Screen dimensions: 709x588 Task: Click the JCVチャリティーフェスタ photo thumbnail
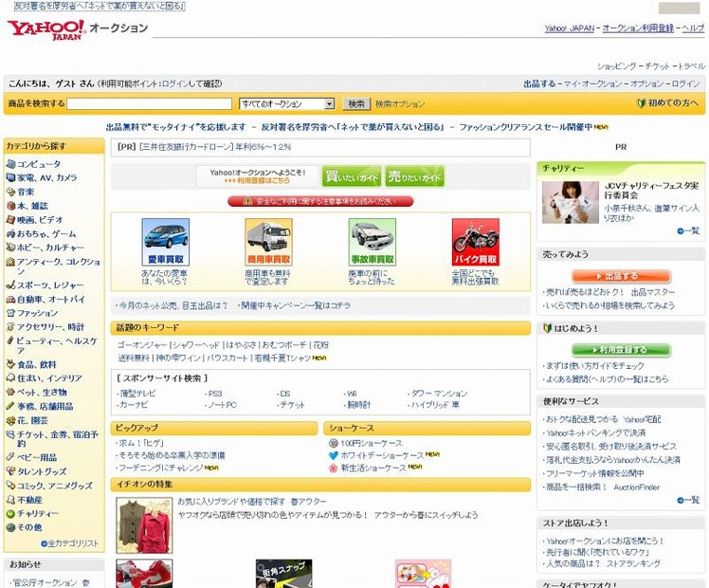[x=571, y=202]
